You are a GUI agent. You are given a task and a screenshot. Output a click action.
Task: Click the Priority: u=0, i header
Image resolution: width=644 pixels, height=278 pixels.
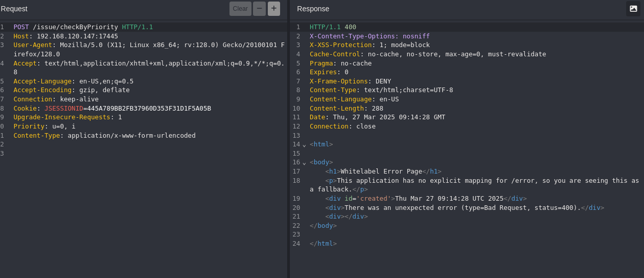44,126
